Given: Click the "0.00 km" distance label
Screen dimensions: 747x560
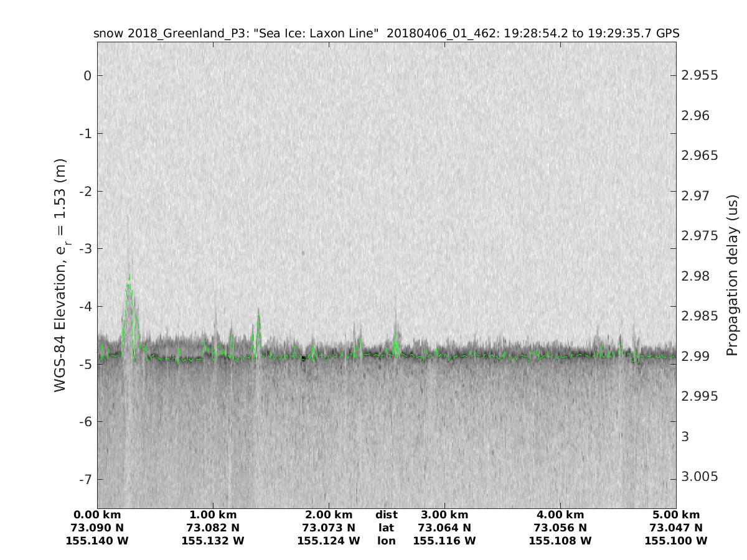Looking at the screenshot, I should [97, 515].
